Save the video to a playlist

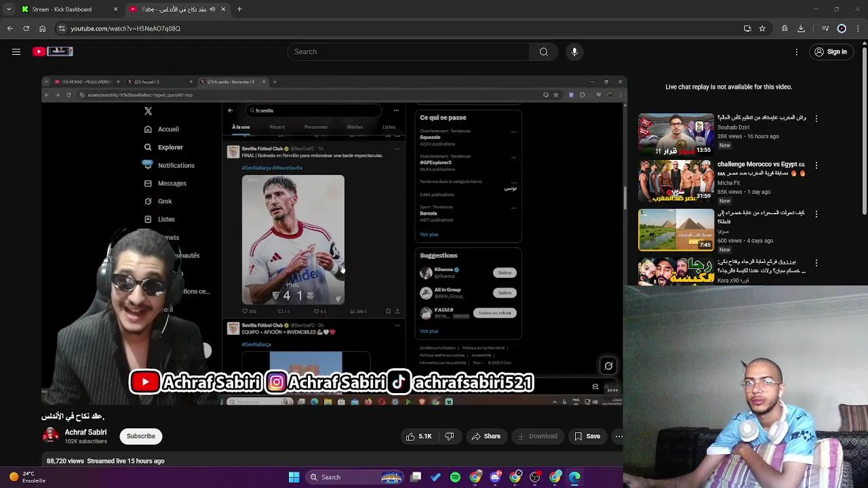coord(587,436)
